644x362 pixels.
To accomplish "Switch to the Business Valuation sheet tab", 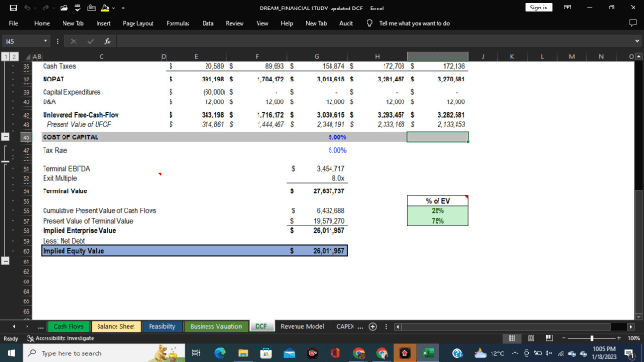I will (216, 327).
